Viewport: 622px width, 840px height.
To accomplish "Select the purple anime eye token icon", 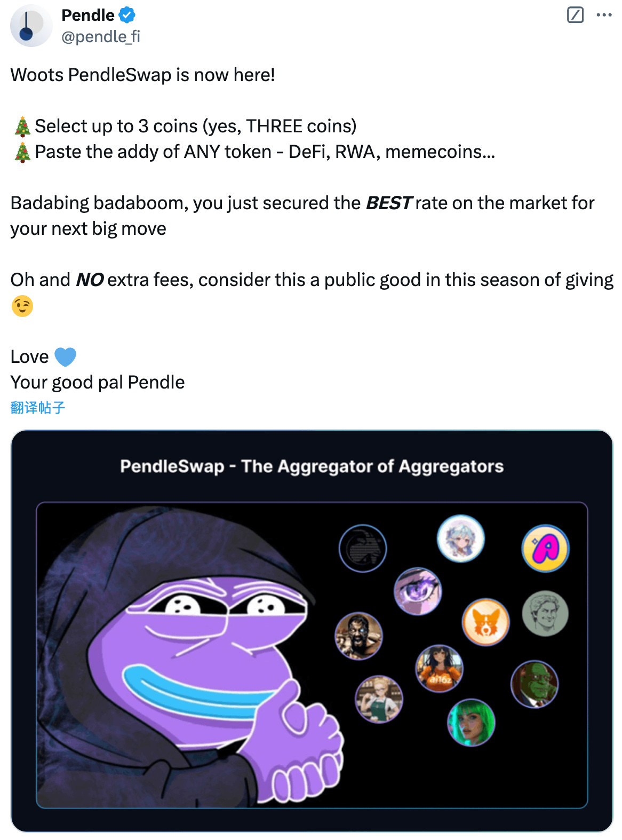I will click(418, 591).
